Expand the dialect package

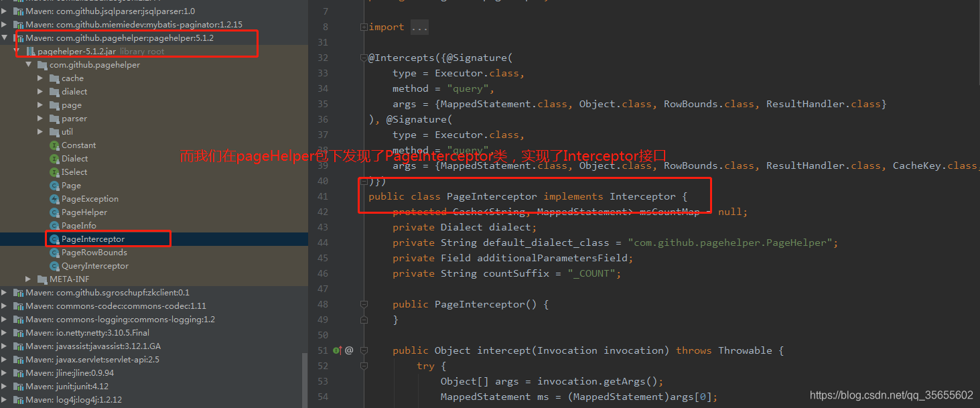click(x=40, y=92)
